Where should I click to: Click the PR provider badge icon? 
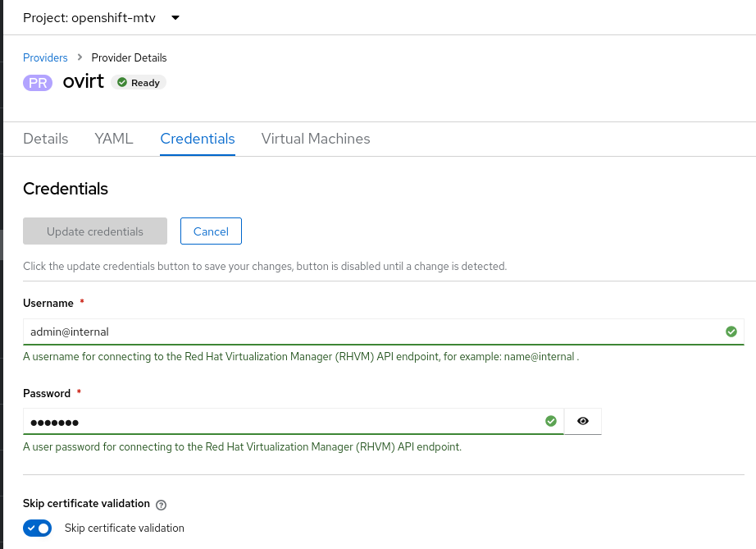pos(38,83)
